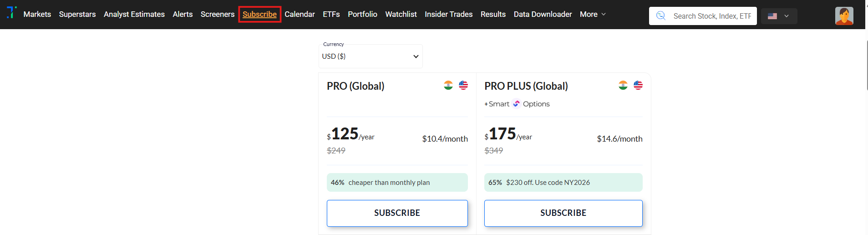Go to the Screeners menu item
Image resolution: width=868 pixels, height=235 pixels.
pyautogui.click(x=218, y=14)
